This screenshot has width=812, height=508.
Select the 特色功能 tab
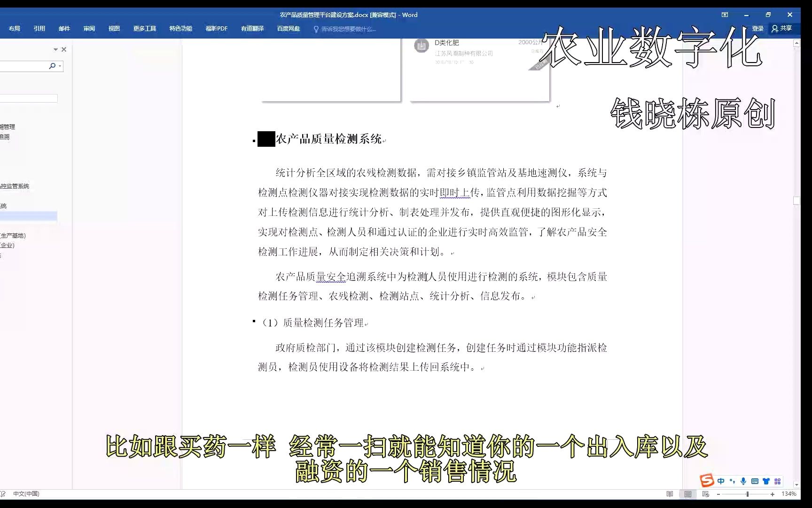[180, 29]
